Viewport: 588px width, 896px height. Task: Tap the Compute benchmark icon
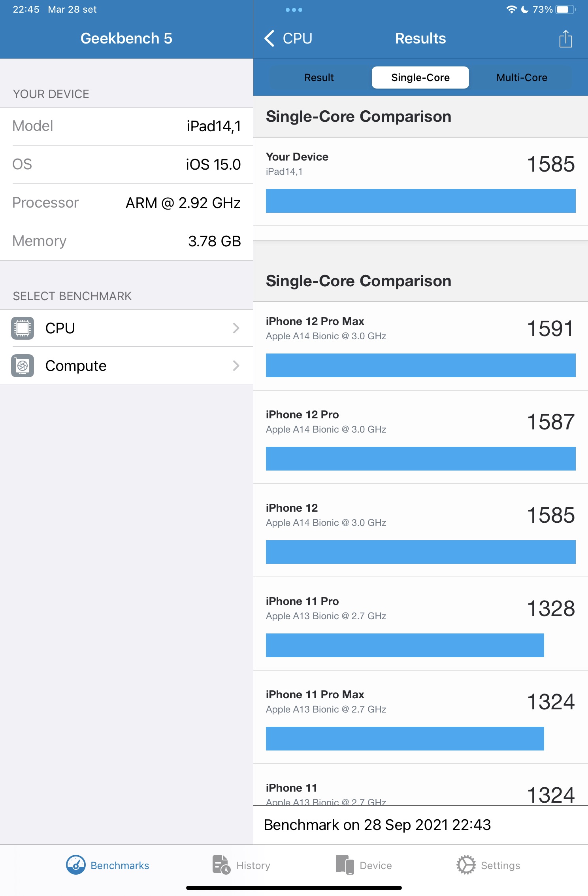coord(23,366)
